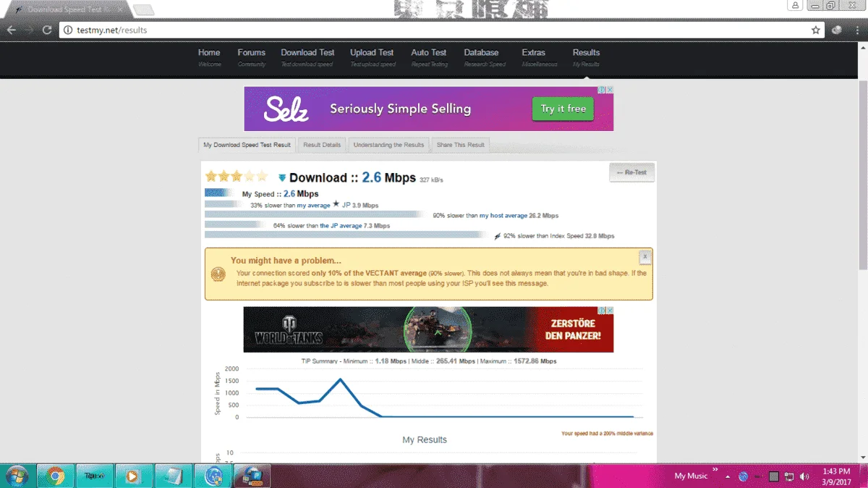Switch to Understanding the Results tab
This screenshot has height=488, width=868.
coord(388,145)
